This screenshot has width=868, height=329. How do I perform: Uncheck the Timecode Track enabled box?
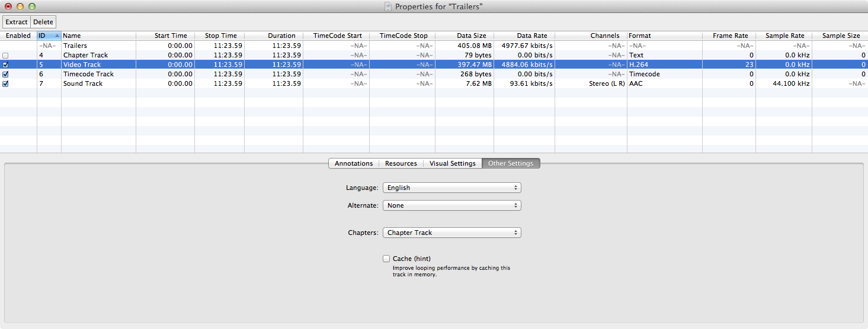coord(5,74)
